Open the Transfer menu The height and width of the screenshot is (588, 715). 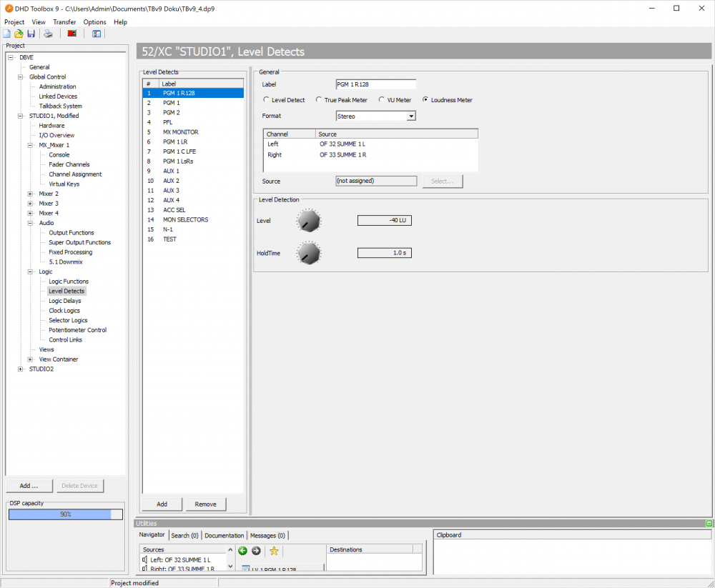point(64,21)
